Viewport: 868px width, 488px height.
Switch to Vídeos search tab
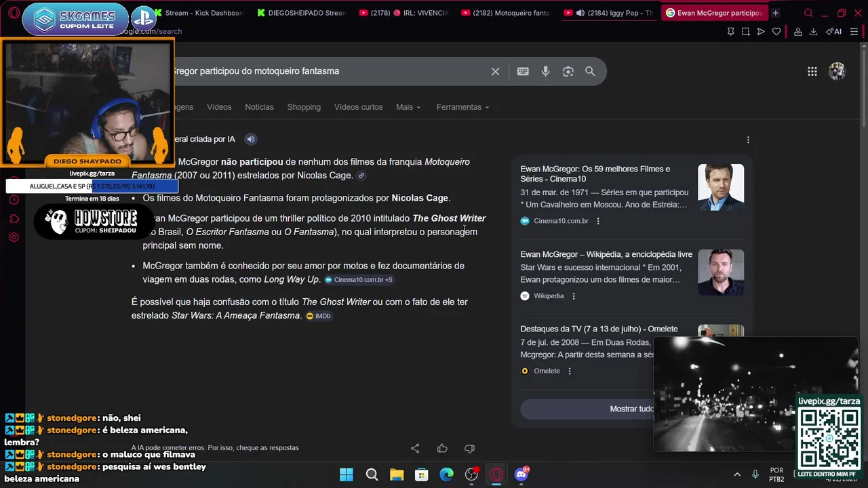tap(219, 107)
